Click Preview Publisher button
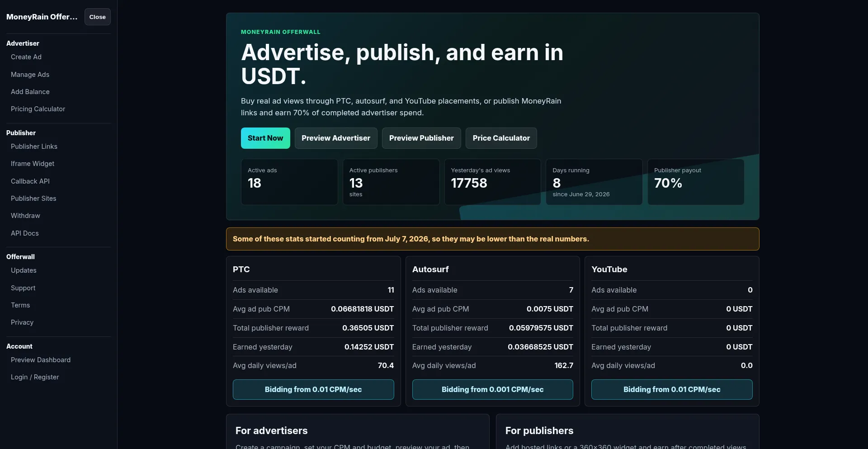 point(421,138)
